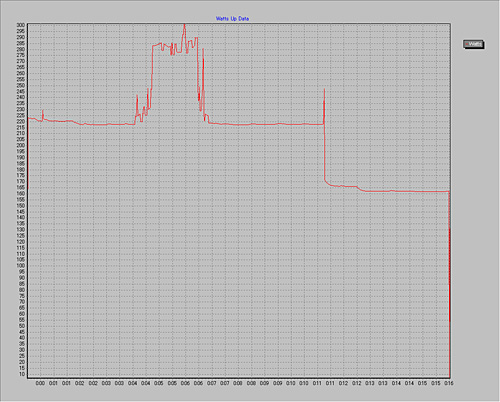Screen dimensions: 500x402
Task: Click the steep drop from 220 to 170 watts
Action: (x=324, y=152)
